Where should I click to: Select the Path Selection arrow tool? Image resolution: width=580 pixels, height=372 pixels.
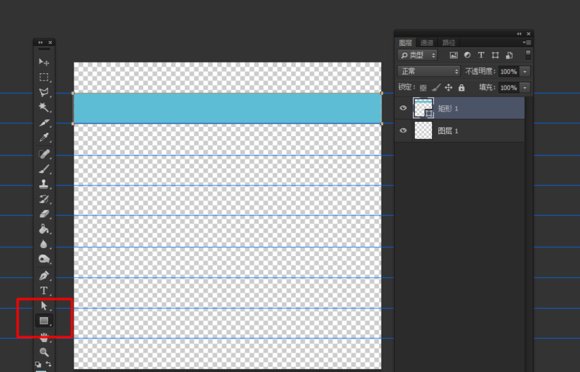[44, 306]
